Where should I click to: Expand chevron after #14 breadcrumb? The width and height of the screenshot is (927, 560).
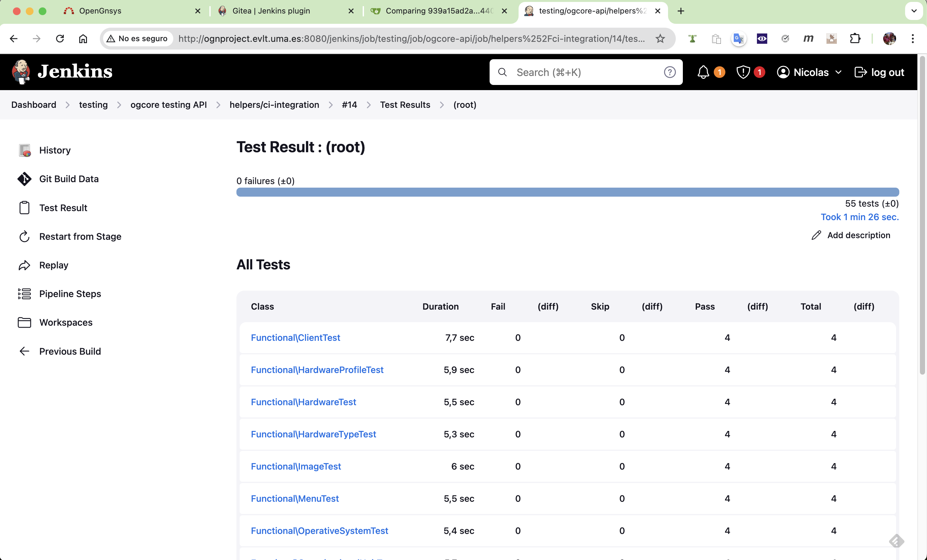[x=369, y=105]
